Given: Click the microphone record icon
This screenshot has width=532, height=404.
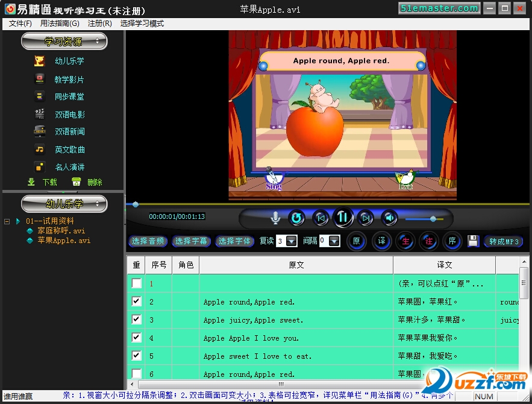Looking at the screenshot, I should click(x=275, y=218).
